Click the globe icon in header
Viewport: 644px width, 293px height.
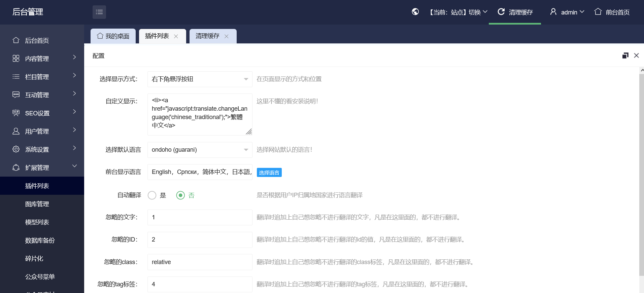point(415,12)
